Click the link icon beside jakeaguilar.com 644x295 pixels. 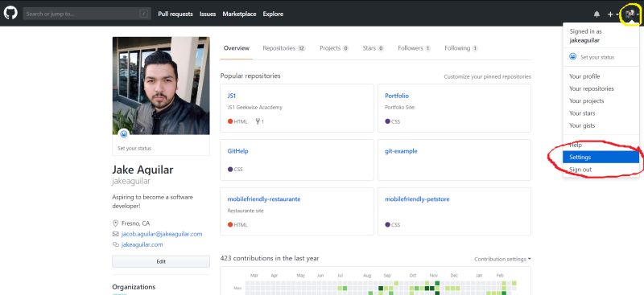tap(115, 244)
